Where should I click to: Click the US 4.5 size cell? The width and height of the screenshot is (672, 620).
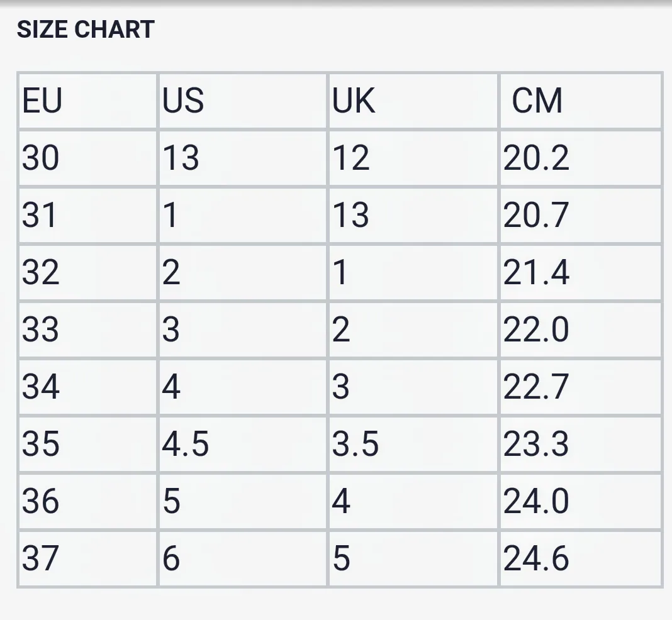click(x=243, y=444)
